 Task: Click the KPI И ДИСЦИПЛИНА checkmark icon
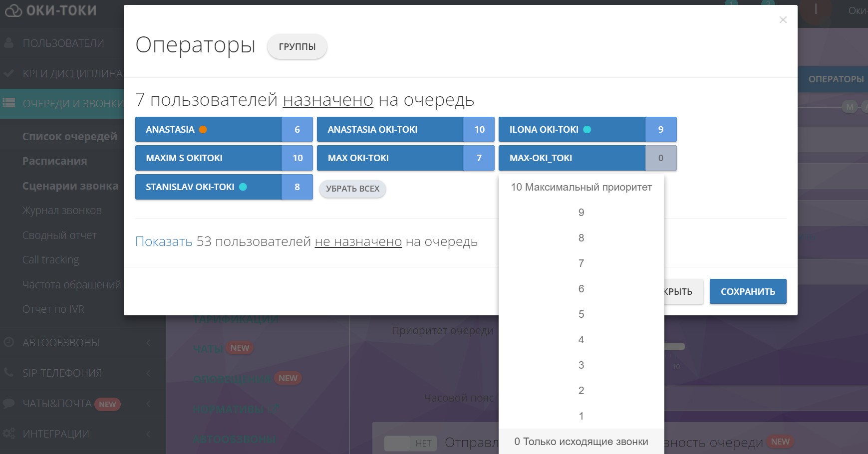click(8, 72)
